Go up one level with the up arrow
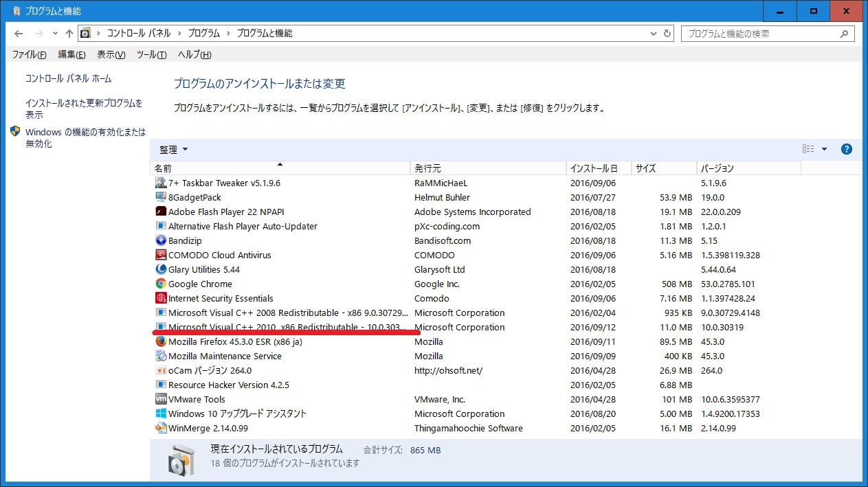 (69, 34)
